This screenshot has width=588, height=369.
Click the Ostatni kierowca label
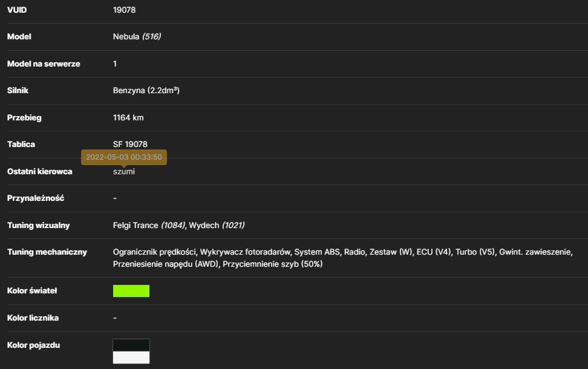40,171
